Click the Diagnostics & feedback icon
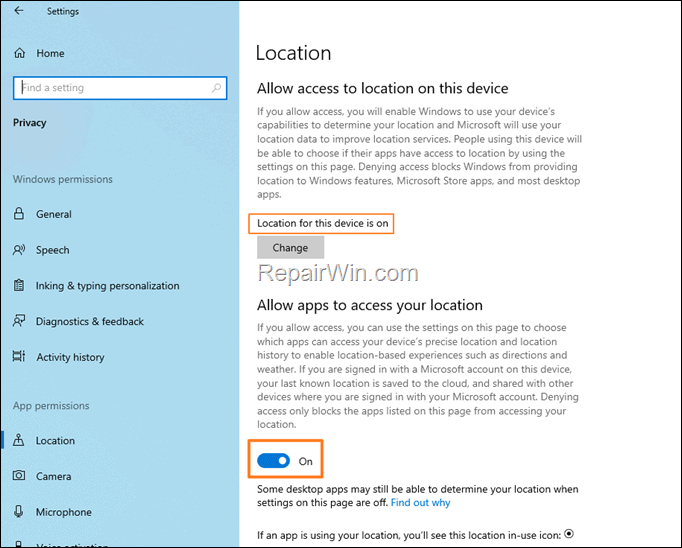 pos(19,321)
